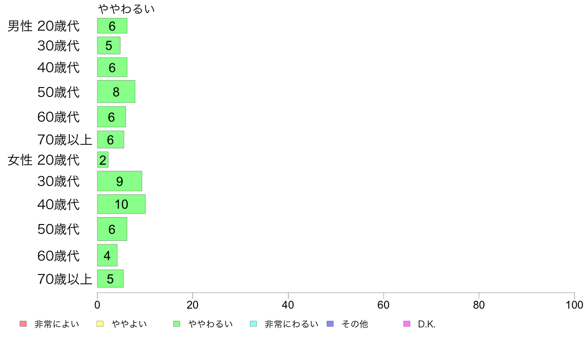Click the D.K. legend text label

click(x=427, y=324)
